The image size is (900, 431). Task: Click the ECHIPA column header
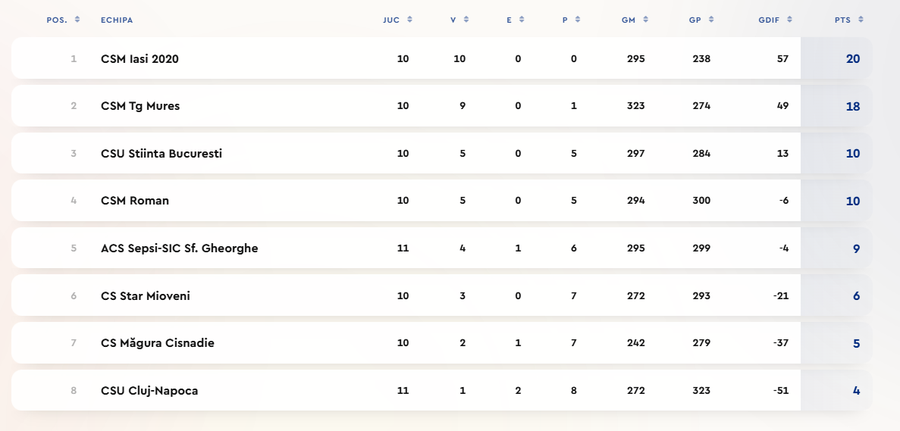(117, 20)
